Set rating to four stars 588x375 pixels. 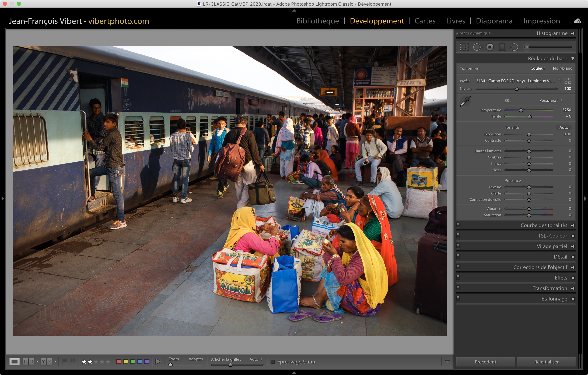tap(102, 362)
